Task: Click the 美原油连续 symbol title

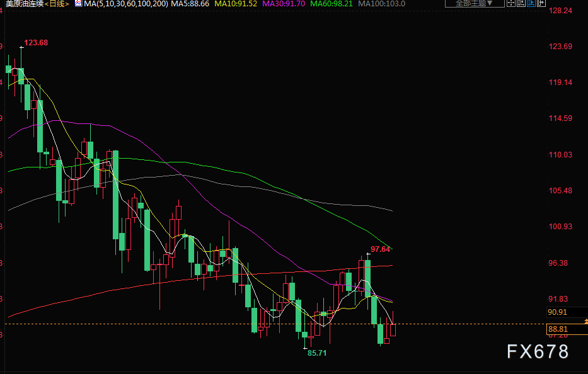Action: [x=25, y=4]
